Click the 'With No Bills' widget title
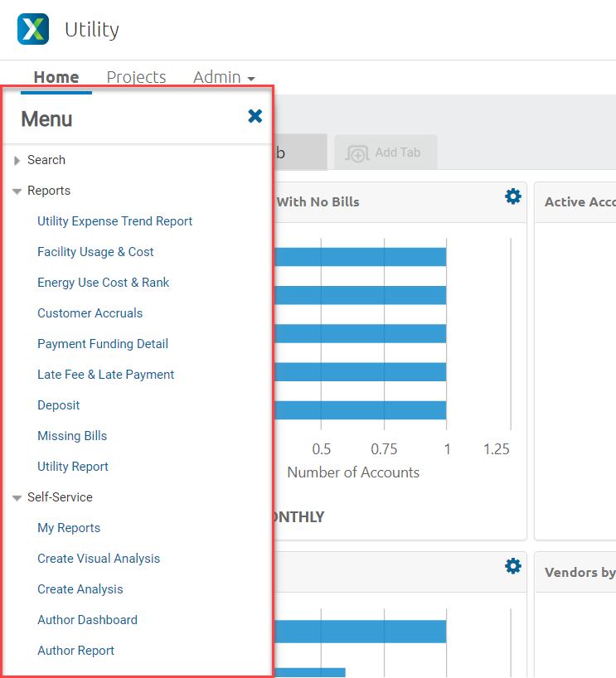 point(318,202)
